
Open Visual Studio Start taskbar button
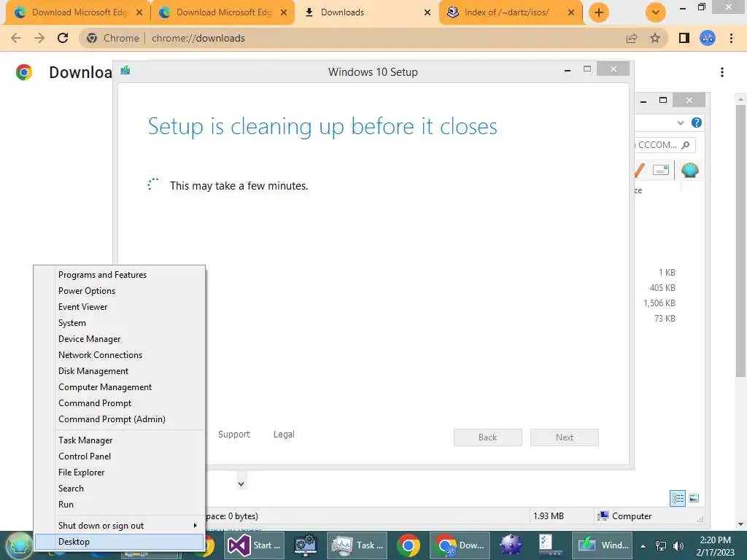[255, 545]
